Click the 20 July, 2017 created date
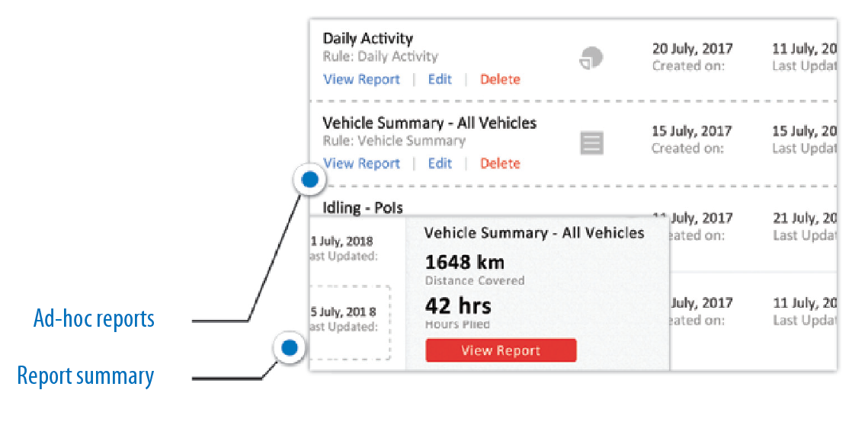The height and width of the screenshot is (441, 868). pyautogui.click(x=692, y=49)
